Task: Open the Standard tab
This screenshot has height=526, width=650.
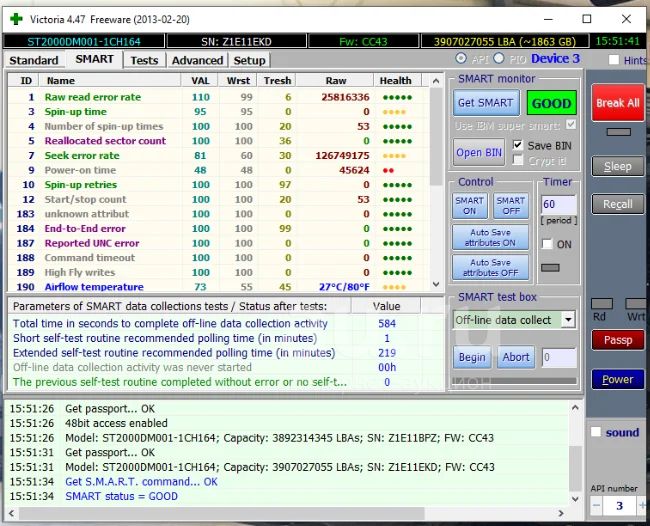Action: (x=34, y=61)
